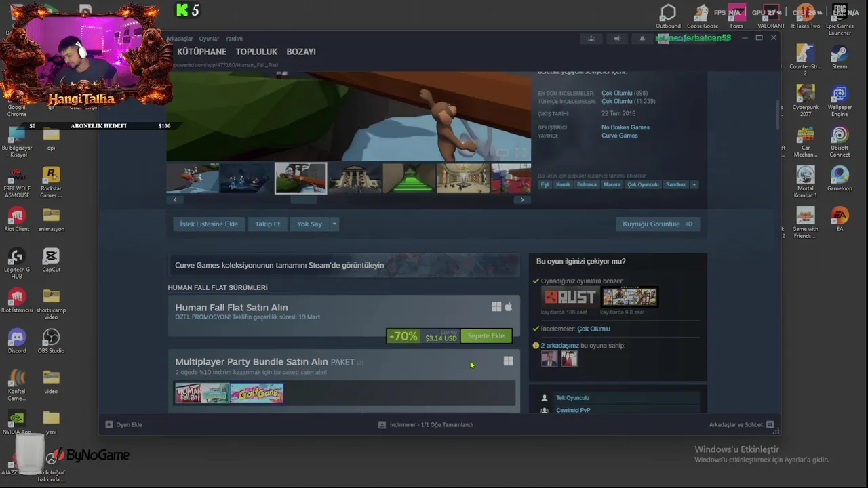Open the EA desktop shortcut
The image size is (868, 488).
(x=840, y=220)
